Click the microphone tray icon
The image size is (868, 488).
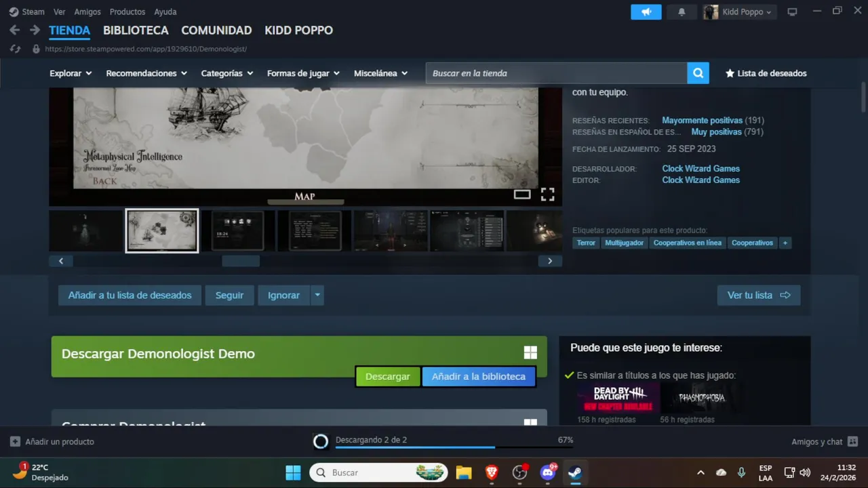(x=741, y=472)
